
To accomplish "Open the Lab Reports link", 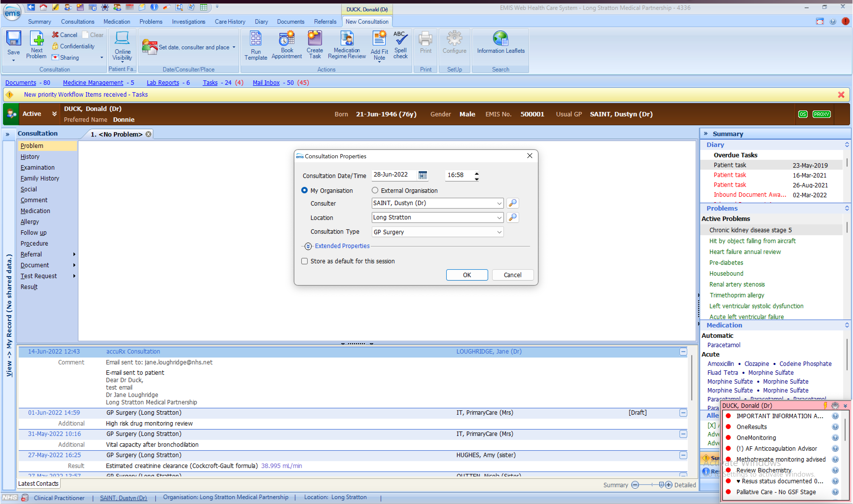I will [x=163, y=83].
